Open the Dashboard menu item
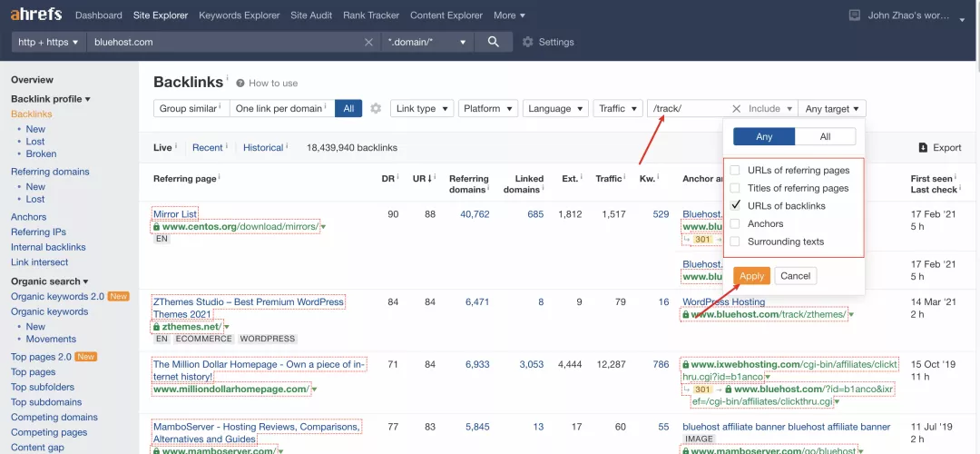The image size is (980, 454). point(99,15)
